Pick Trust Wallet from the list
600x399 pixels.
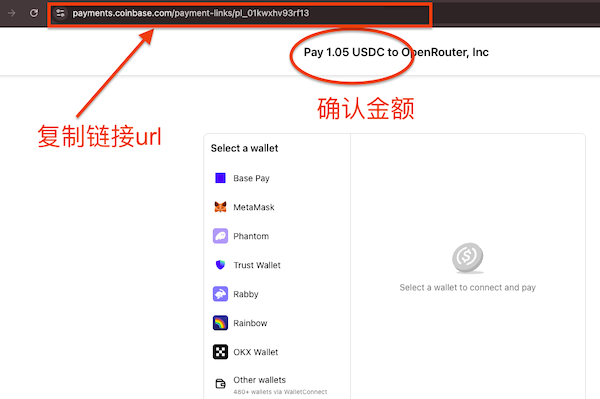[257, 265]
